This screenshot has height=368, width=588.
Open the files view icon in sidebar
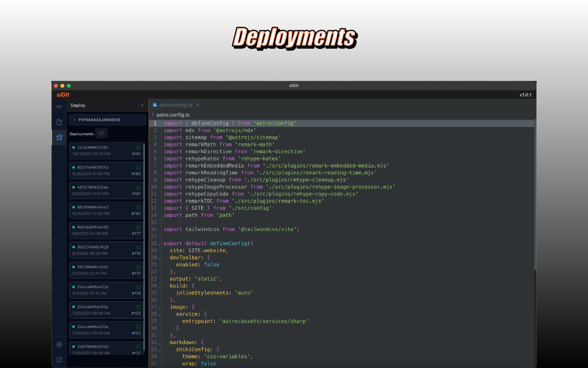(59, 122)
